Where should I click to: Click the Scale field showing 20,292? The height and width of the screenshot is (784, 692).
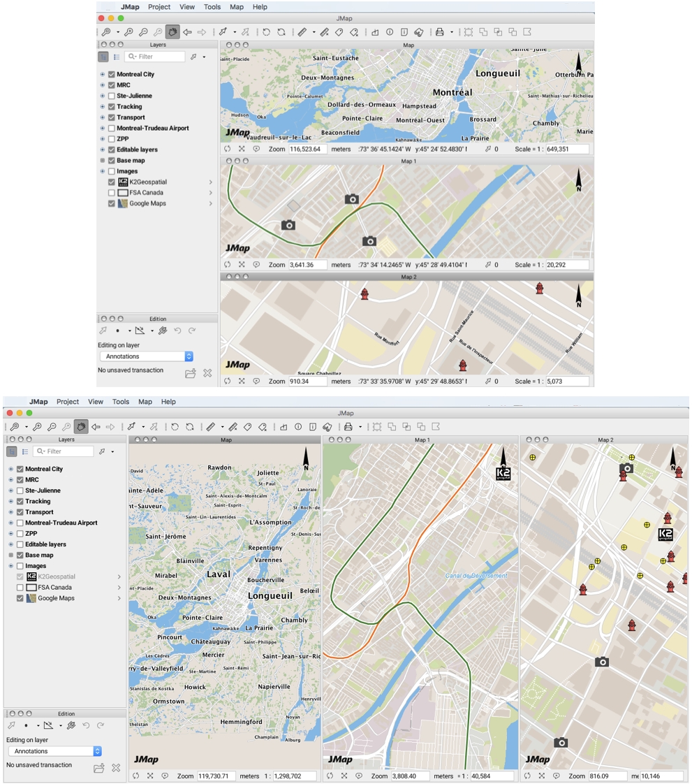pos(567,265)
